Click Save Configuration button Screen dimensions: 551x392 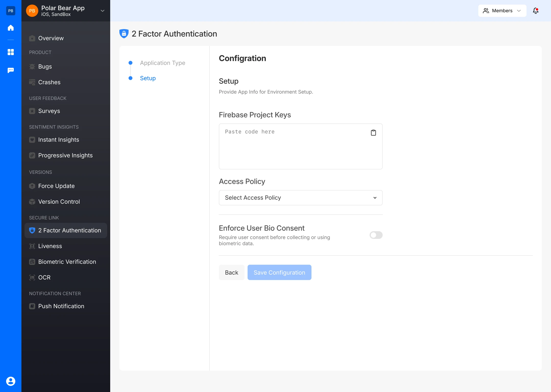(x=279, y=273)
